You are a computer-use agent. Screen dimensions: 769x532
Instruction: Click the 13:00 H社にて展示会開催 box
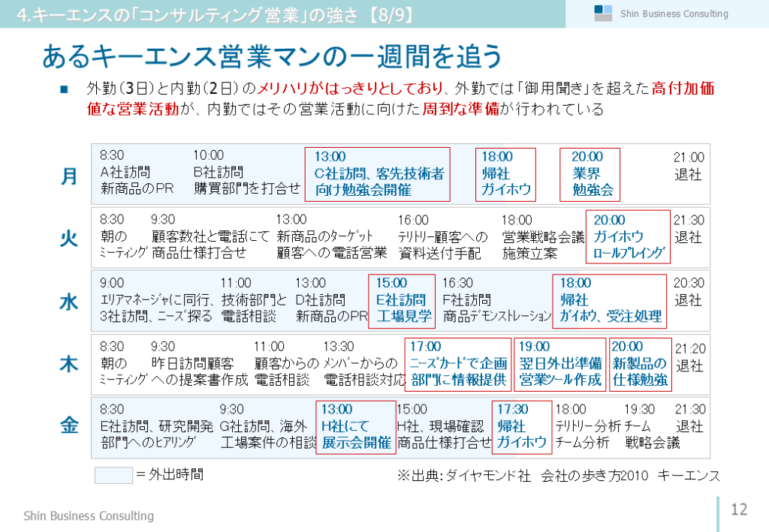click(x=356, y=426)
